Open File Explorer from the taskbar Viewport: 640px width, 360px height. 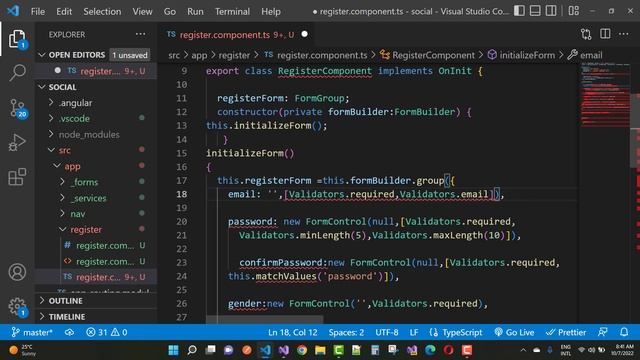tap(320, 350)
